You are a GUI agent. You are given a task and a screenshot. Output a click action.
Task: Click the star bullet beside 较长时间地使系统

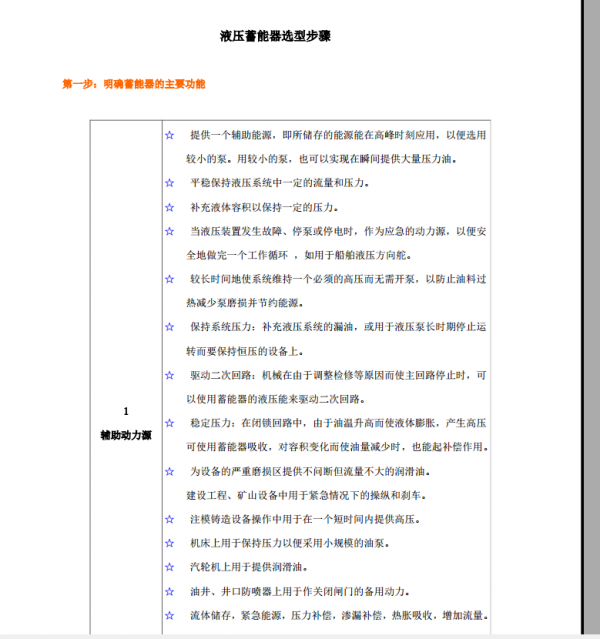point(169,279)
